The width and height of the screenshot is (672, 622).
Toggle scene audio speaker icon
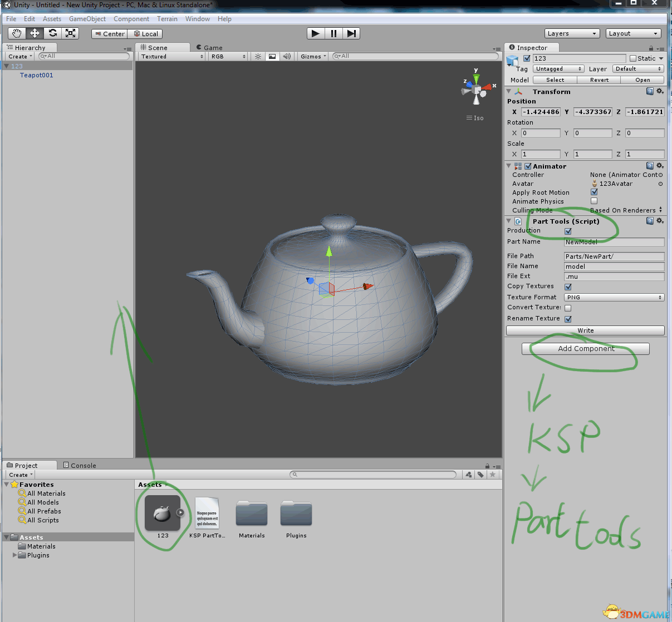[287, 56]
